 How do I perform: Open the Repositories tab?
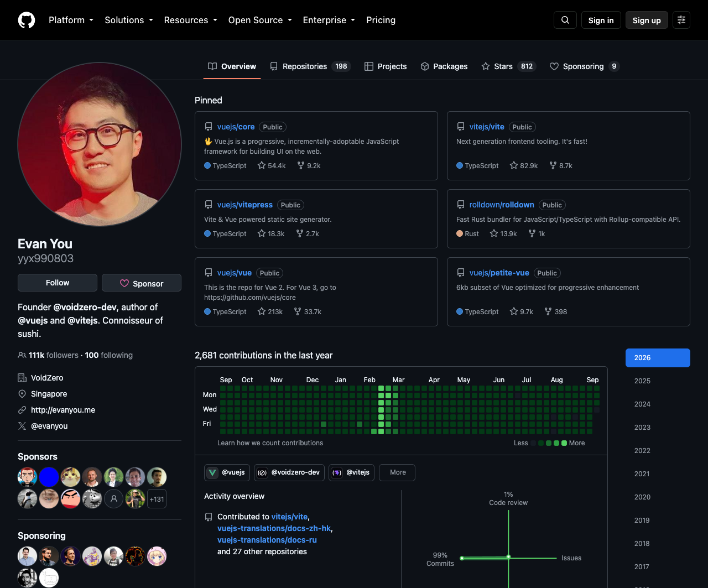tap(310, 66)
